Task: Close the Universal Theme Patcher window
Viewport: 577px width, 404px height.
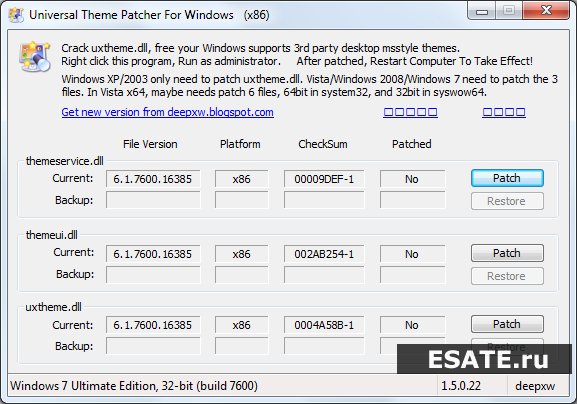Action: click(x=546, y=11)
